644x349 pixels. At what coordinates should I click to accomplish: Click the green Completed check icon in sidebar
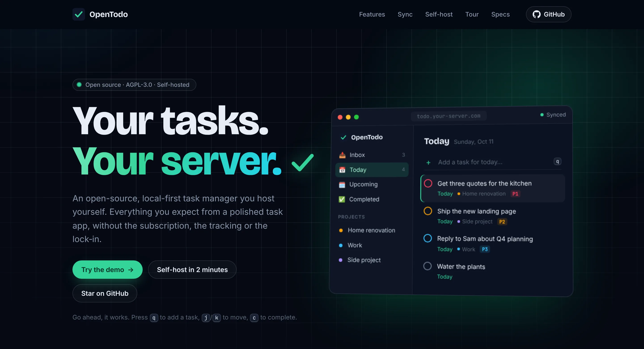pyautogui.click(x=341, y=199)
